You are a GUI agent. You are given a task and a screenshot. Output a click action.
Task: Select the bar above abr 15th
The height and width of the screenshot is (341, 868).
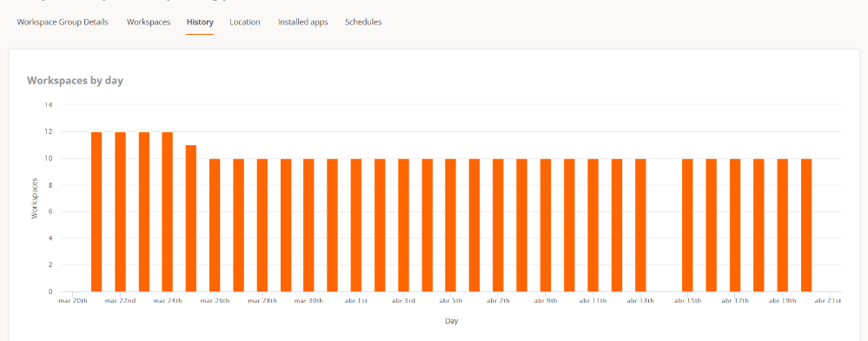pos(687,225)
